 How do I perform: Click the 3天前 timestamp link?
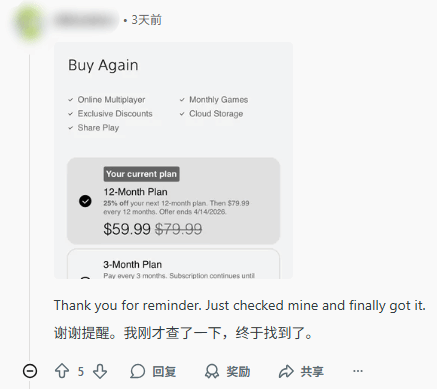146,20
